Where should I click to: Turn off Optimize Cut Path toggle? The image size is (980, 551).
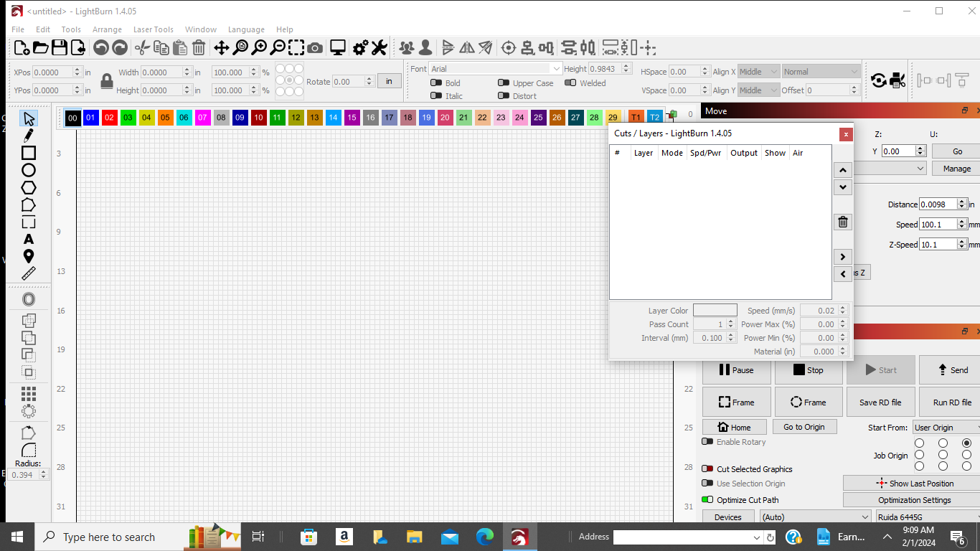tap(707, 499)
